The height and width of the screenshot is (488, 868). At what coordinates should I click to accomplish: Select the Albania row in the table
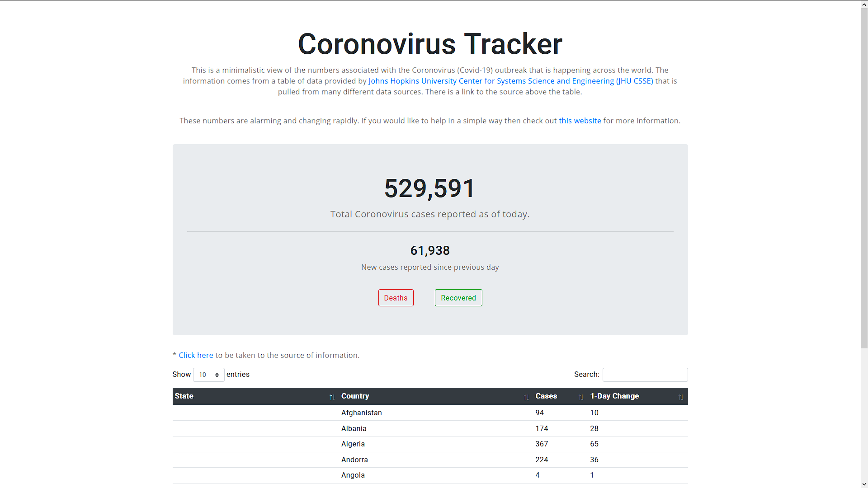(x=429, y=428)
